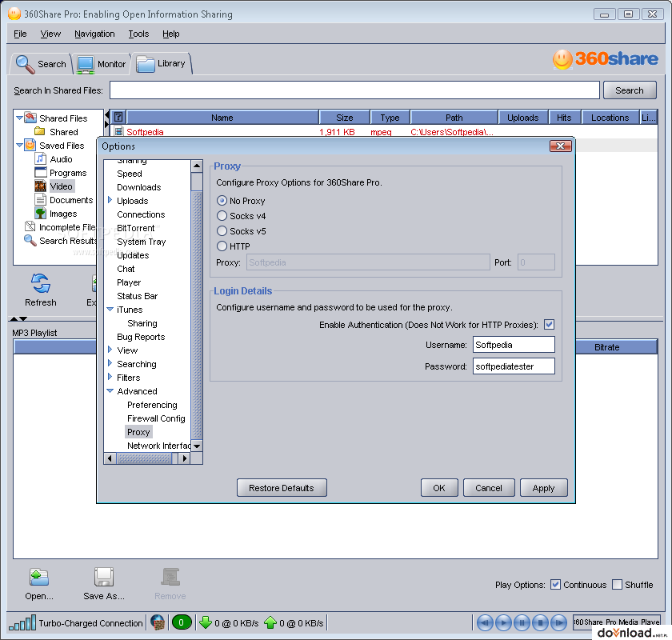Open the Navigation menu

coord(94,34)
